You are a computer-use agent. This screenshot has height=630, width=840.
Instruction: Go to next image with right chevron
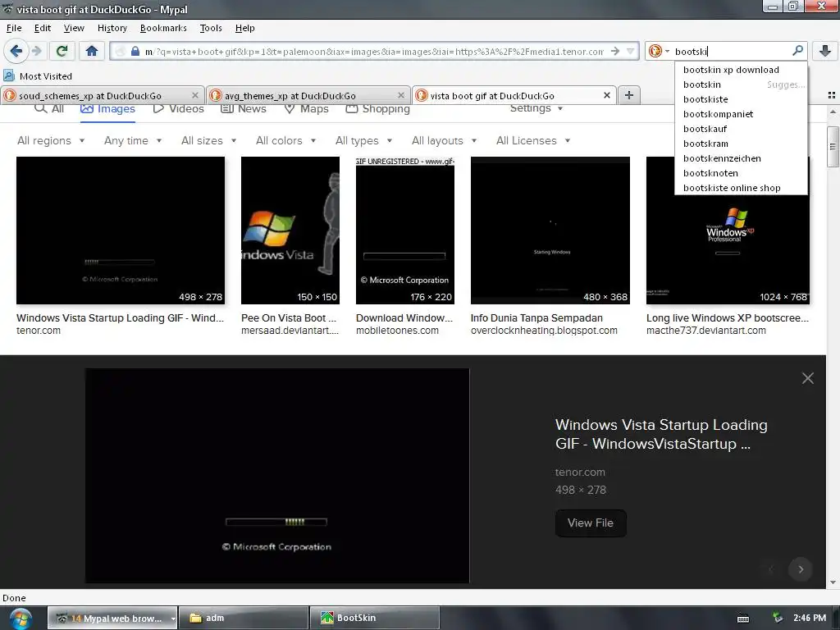tap(801, 569)
